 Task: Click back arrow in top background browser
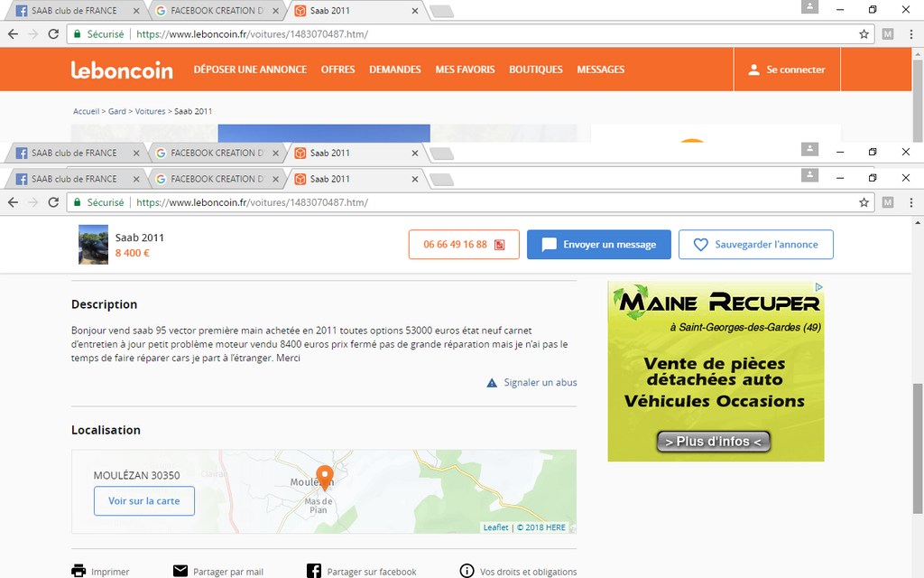pos(13,34)
